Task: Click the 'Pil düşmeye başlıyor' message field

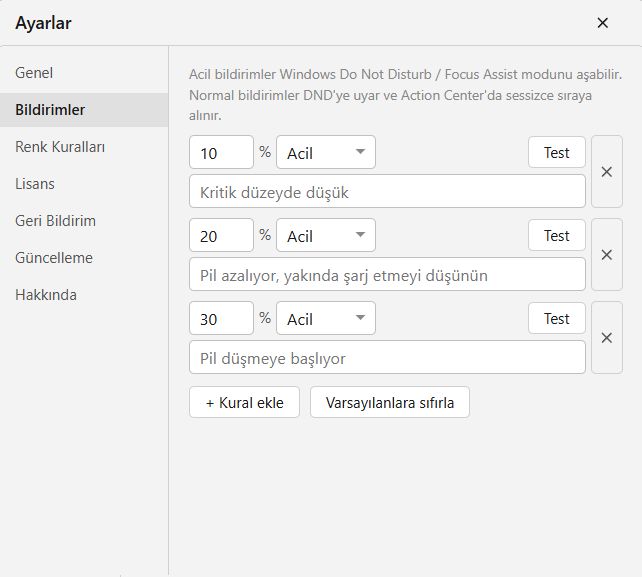Action: point(387,357)
